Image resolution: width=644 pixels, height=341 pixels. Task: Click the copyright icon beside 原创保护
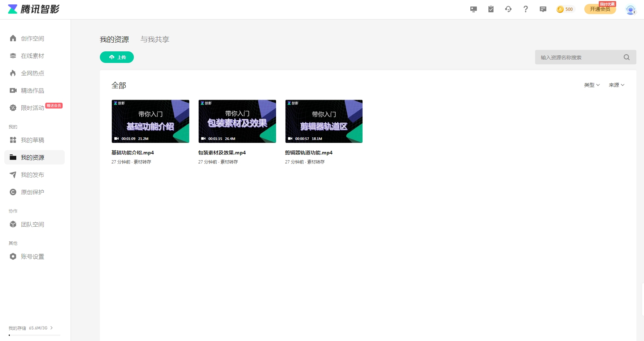pyautogui.click(x=13, y=192)
